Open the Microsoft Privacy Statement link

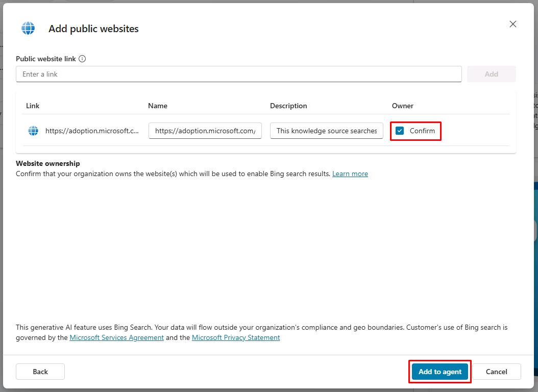[236, 337]
